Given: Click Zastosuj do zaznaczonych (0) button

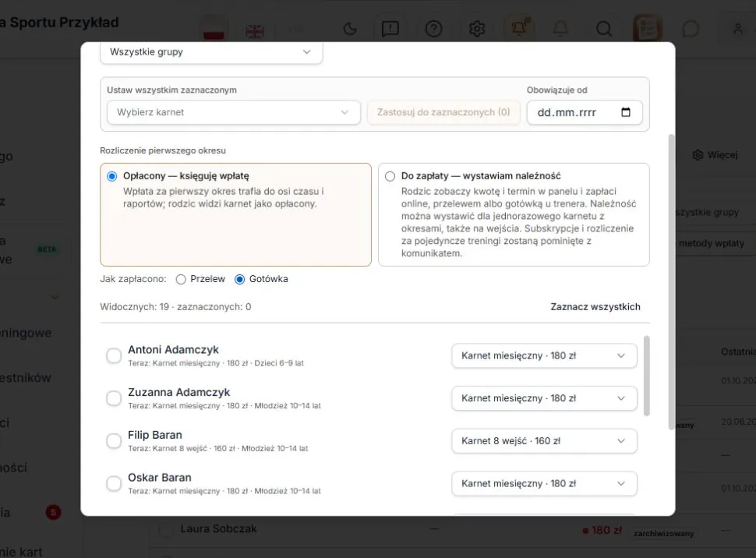Looking at the screenshot, I should 443,112.
